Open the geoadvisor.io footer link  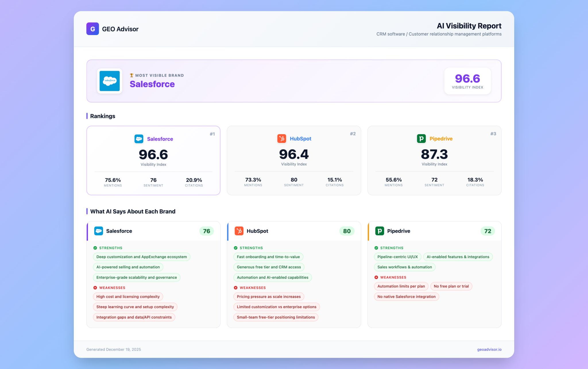tap(489, 349)
